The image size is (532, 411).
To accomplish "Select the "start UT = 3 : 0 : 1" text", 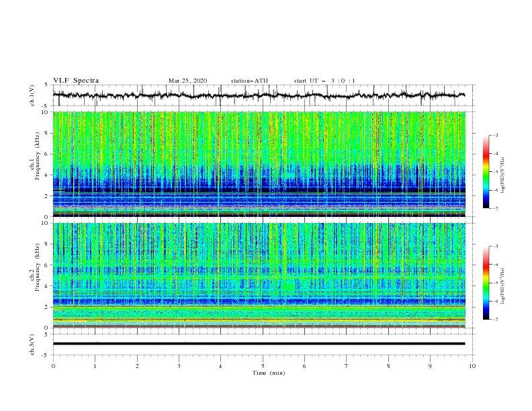I will pos(324,81).
